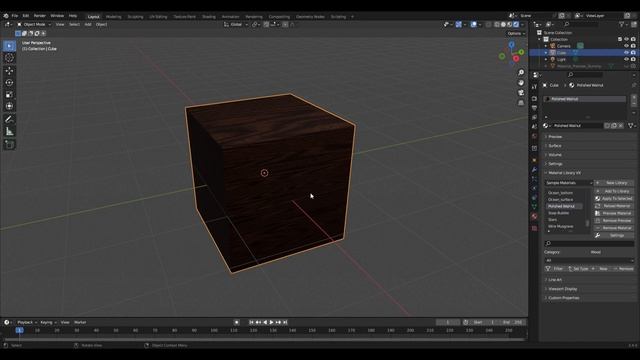
Task: Click the Remove Material button
Action: [x=614, y=228]
